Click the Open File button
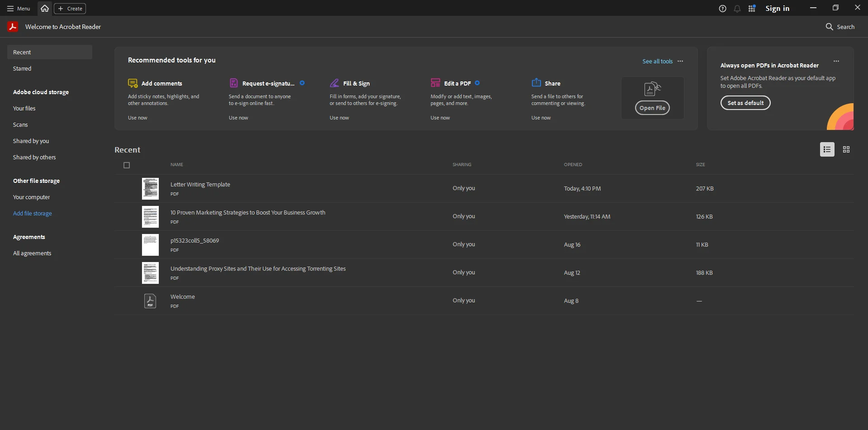The image size is (868, 430). tap(652, 108)
